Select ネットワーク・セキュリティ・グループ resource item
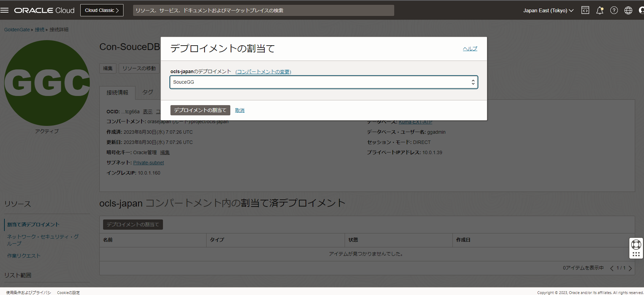Screen dimensions: 644x295 [x=43, y=240]
